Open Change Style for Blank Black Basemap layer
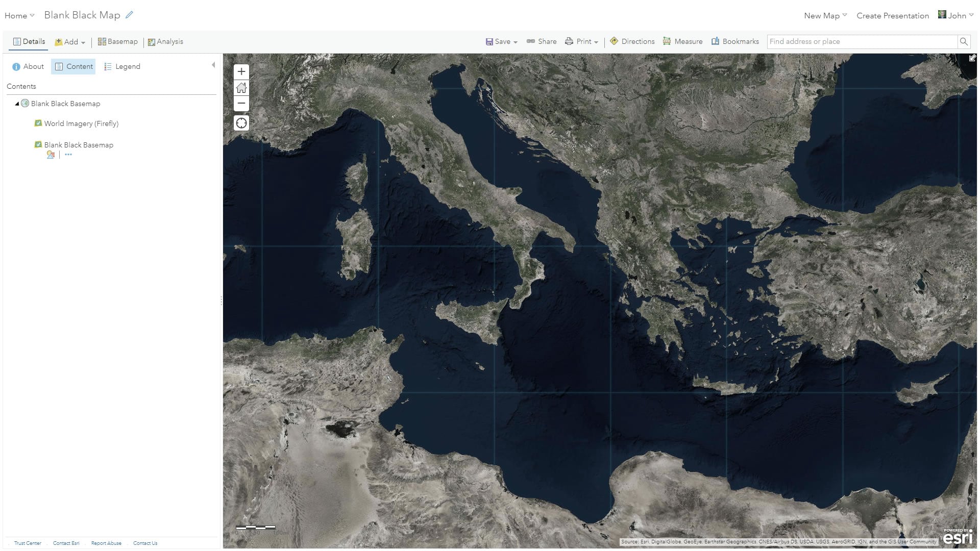Image resolution: width=980 pixels, height=551 pixels. click(x=51, y=155)
